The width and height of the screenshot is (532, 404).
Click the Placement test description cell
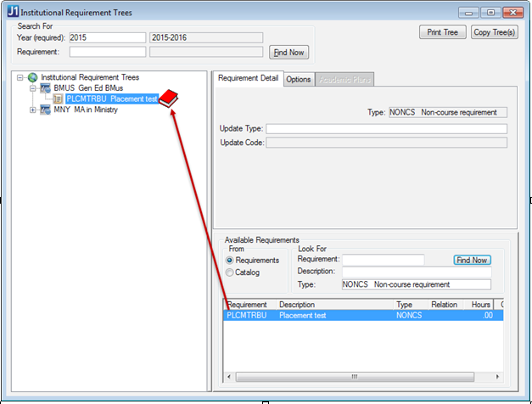point(303,316)
